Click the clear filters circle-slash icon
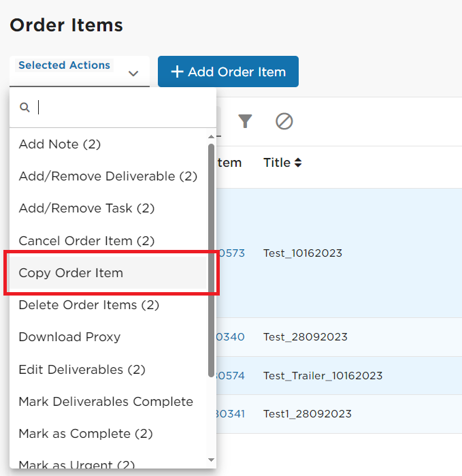The width and height of the screenshot is (462, 476). click(284, 121)
